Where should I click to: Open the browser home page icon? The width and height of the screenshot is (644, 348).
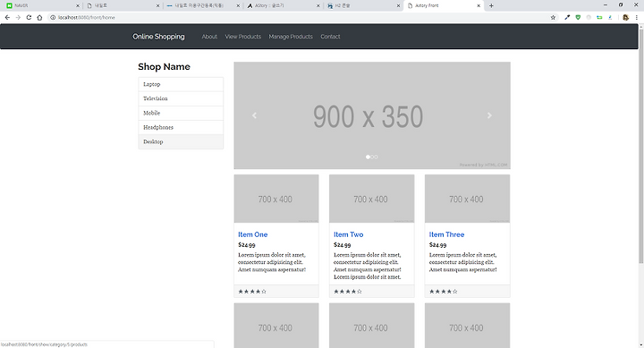[x=39, y=17]
